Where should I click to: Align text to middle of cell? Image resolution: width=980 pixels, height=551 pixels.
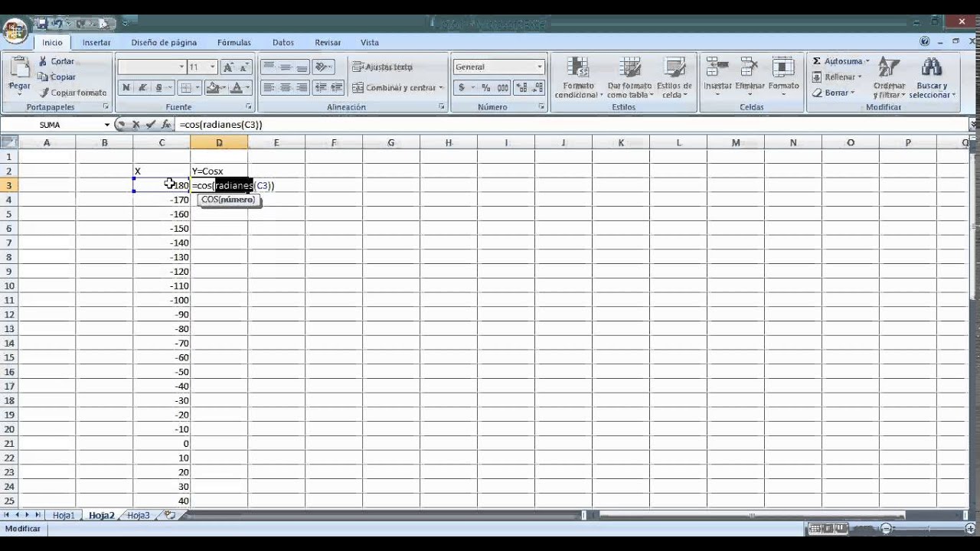(x=285, y=67)
